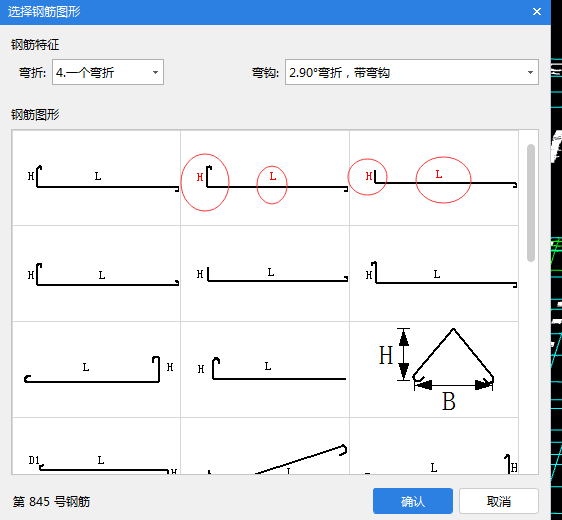Screen dimensions: 562x520
Task: Select first rebar shape in top row
Action: coord(96,178)
